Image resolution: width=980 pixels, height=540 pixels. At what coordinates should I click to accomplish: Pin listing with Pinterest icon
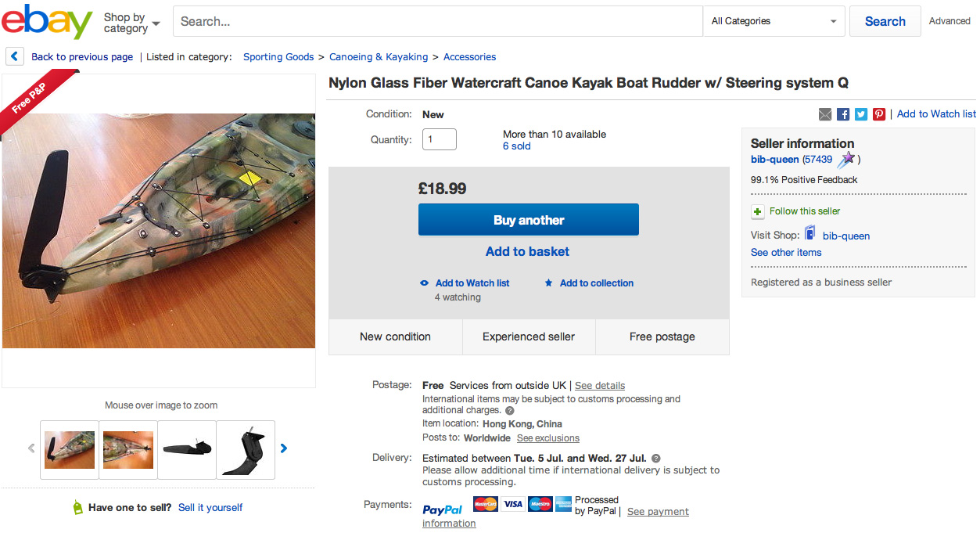point(879,114)
